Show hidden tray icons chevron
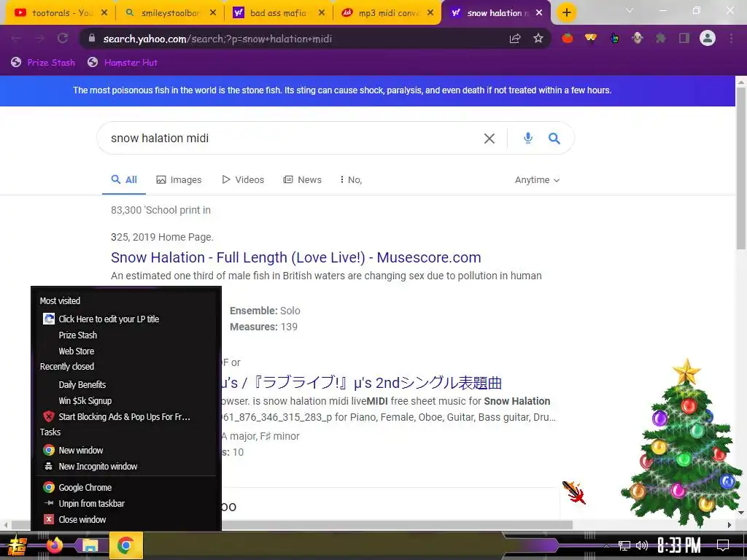This screenshot has height=560, width=747. click(606, 546)
